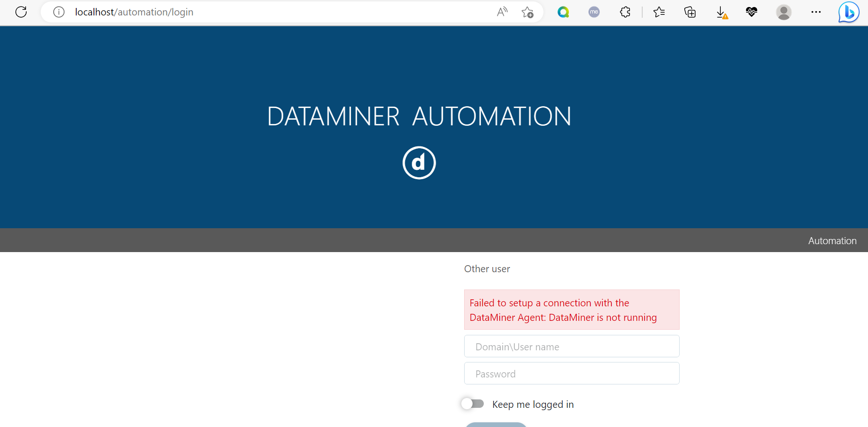Open the user profile avatar icon
The height and width of the screenshot is (427, 868).
(x=784, y=12)
